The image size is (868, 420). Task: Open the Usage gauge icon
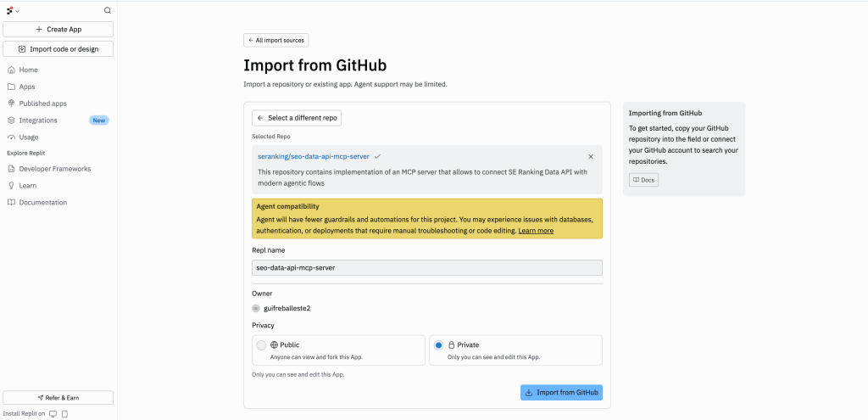[11, 137]
